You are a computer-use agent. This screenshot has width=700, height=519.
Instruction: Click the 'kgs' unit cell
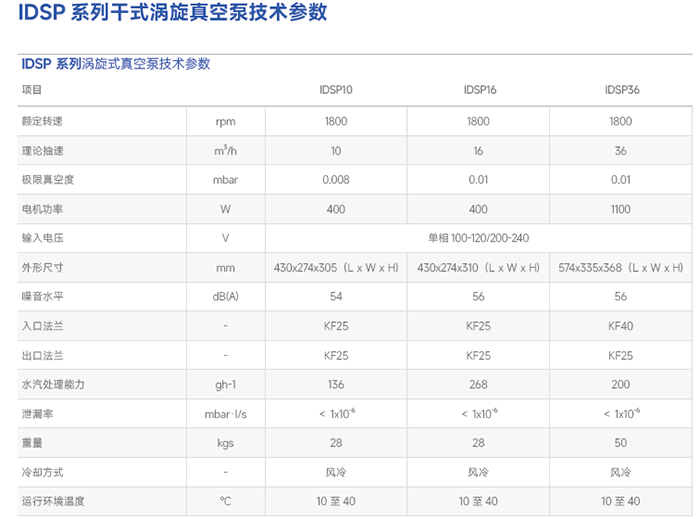tap(225, 444)
